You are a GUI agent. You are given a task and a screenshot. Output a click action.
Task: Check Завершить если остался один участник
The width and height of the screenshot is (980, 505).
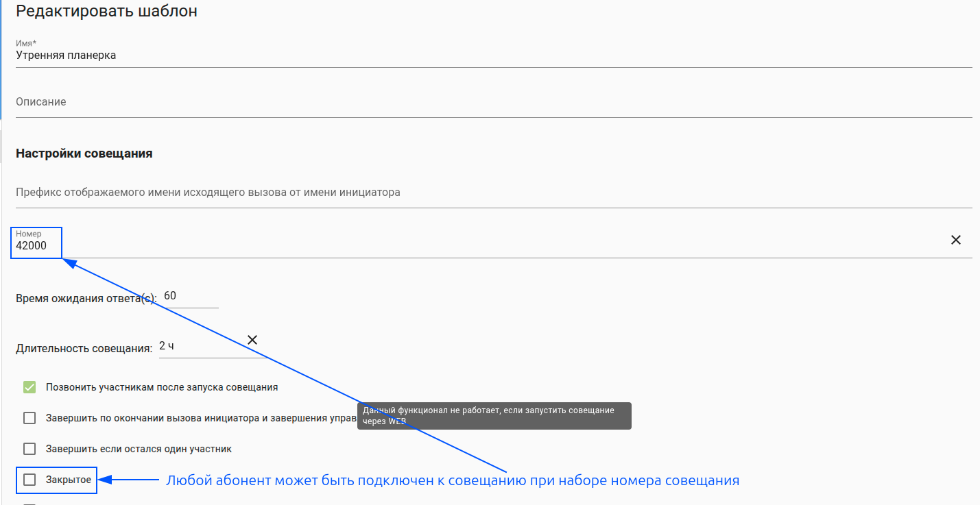pyautogui.click(x=29, y=449)
